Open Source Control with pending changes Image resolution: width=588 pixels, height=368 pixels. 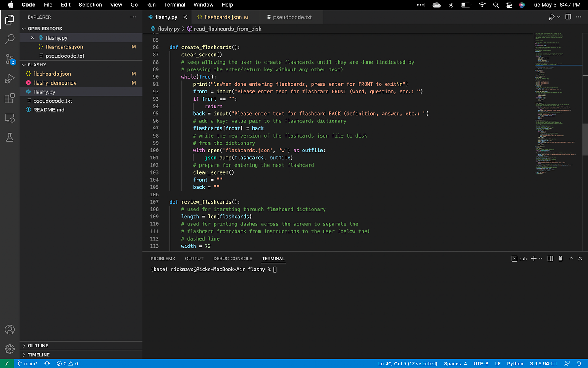(10, 59)
